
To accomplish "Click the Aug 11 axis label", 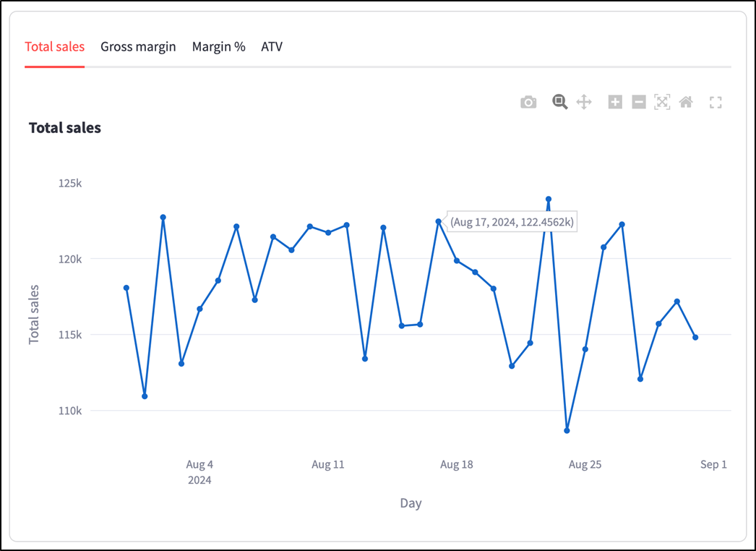I will [x=328, y=464].
